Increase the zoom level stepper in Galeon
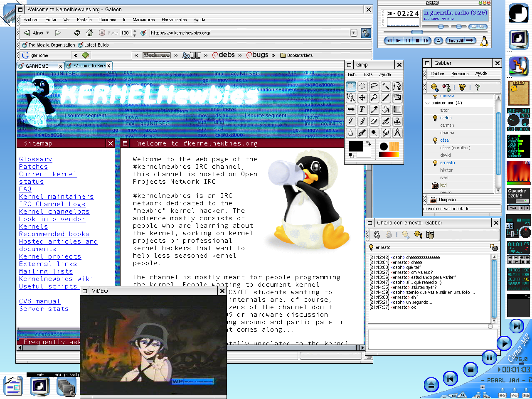The image size is (532, 399). 134,31
